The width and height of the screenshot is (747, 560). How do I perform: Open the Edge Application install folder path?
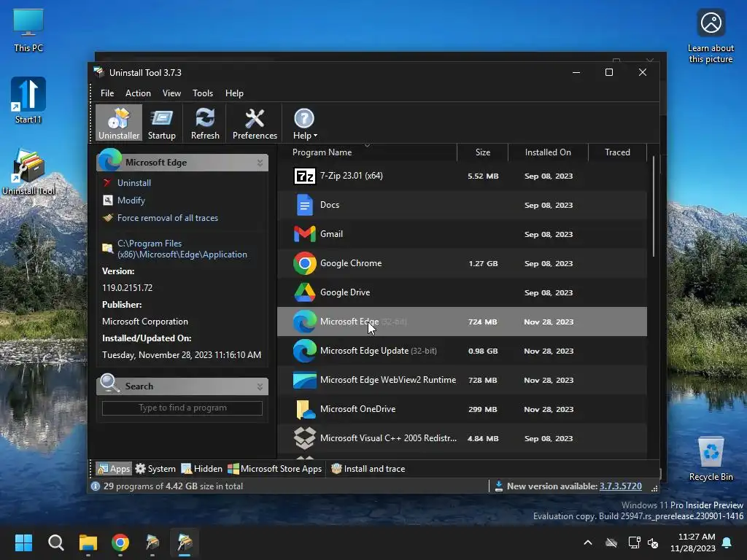pos(182,249)
